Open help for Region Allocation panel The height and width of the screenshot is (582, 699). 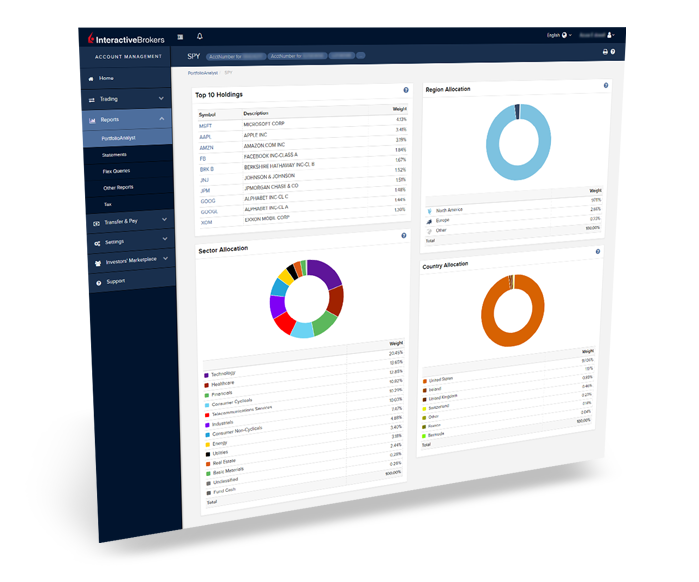[x=606, y=86]
